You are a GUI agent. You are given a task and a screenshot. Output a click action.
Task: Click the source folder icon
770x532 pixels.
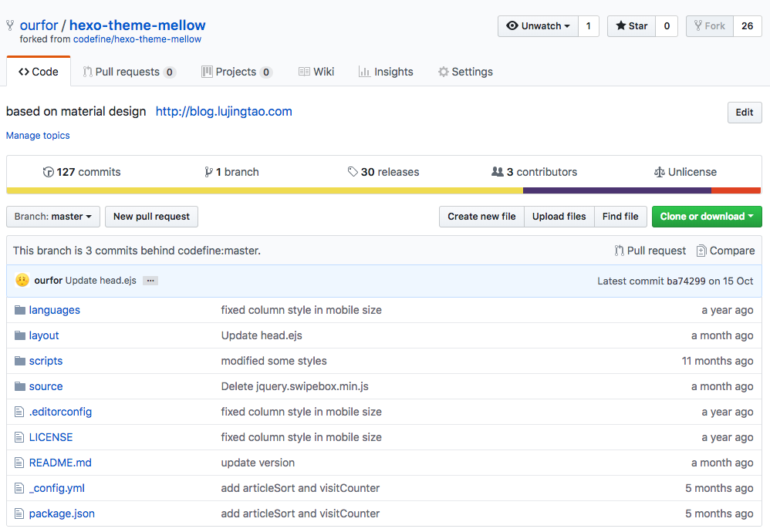click(x=19, y=387)
